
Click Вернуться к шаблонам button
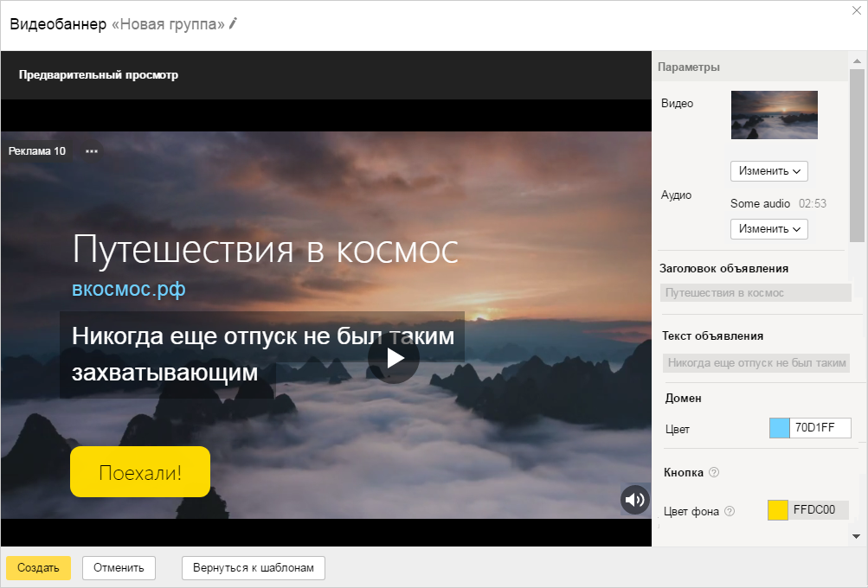pos(254,567)
